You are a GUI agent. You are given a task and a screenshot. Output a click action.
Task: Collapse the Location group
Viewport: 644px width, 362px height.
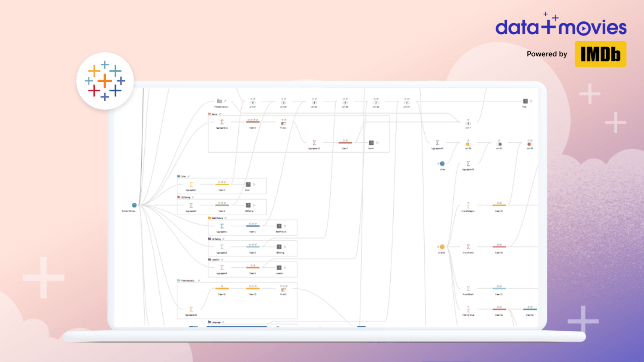(222, 259)
